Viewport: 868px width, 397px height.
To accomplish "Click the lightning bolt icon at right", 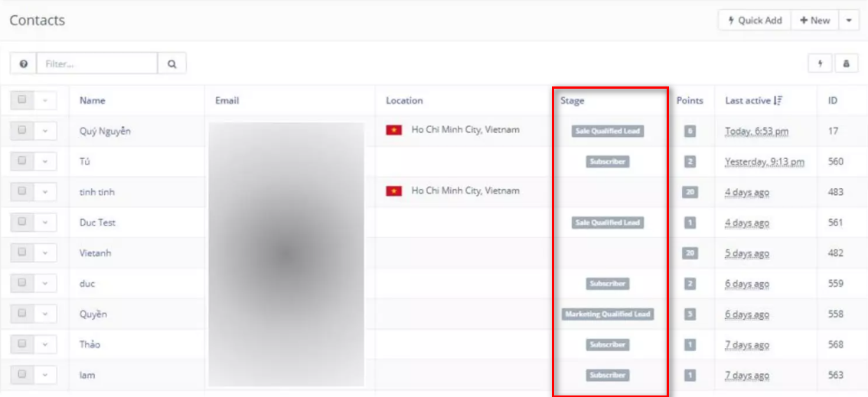I will pos(820,64).
